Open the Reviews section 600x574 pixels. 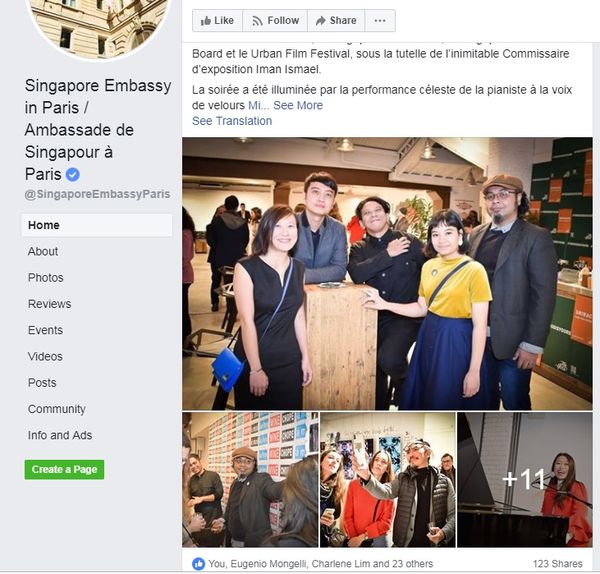click(x=49, y=304)
